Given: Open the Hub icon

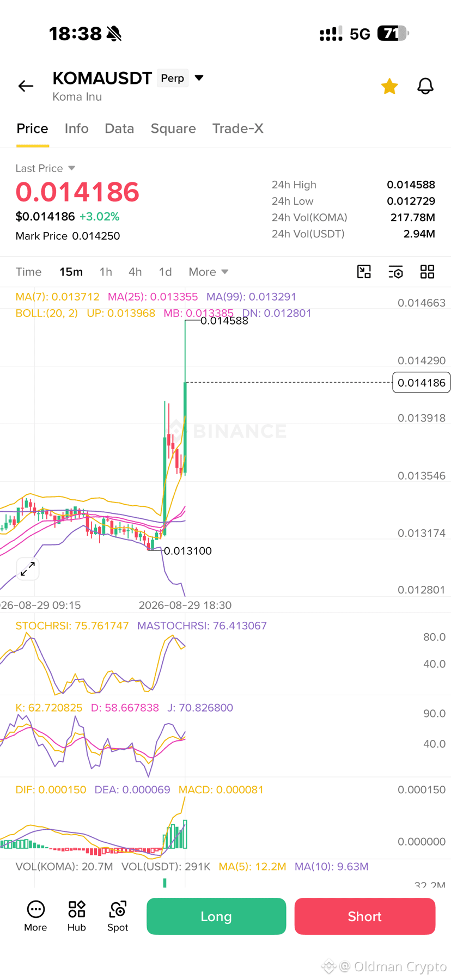Looking at the screenshot, I should point(77,916).
